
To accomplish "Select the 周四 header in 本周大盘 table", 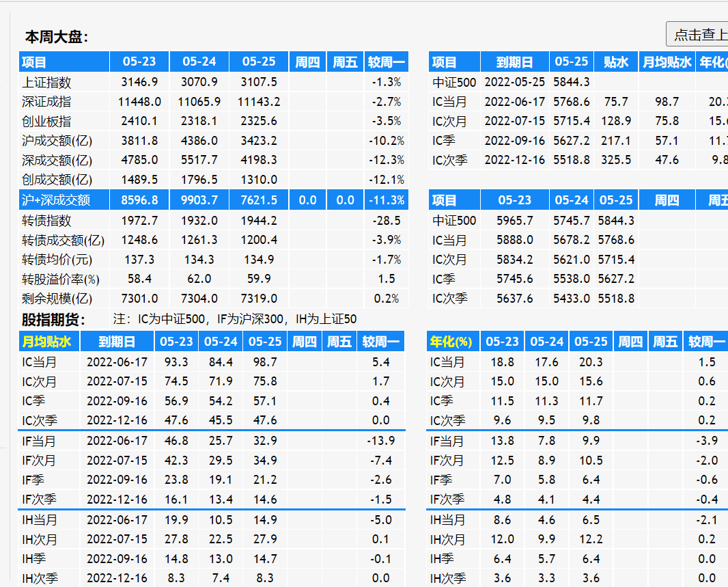I will click(x=307, y=62).
